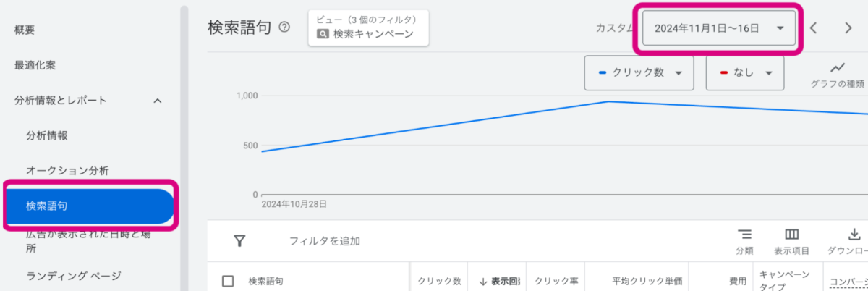Click the 検索キャンペーン view filter button
This screenshot has width=868, height=291.
368,28
